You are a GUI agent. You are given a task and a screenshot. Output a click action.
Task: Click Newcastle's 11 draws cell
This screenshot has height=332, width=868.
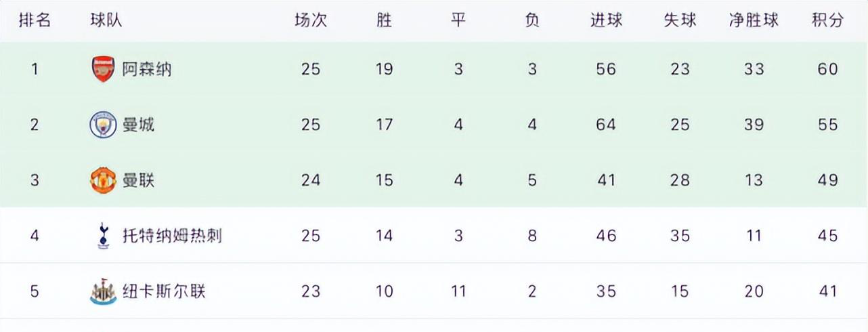pos(458,292)
